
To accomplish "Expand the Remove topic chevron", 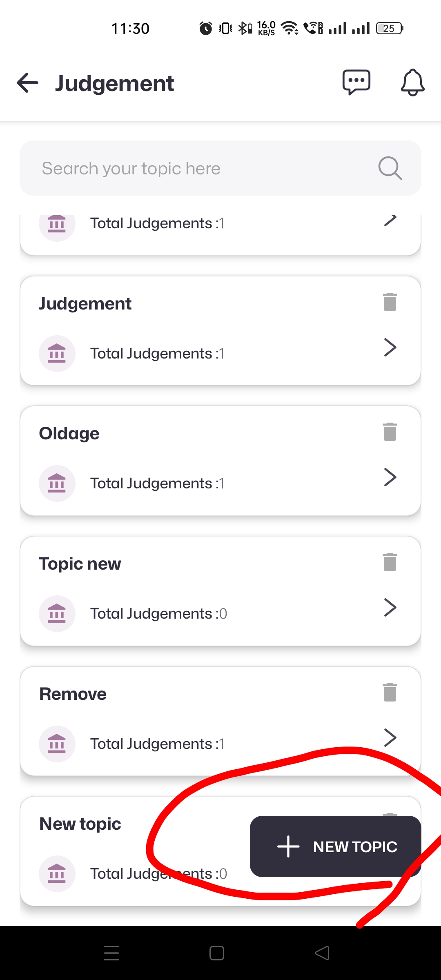I will coord(390,737).
